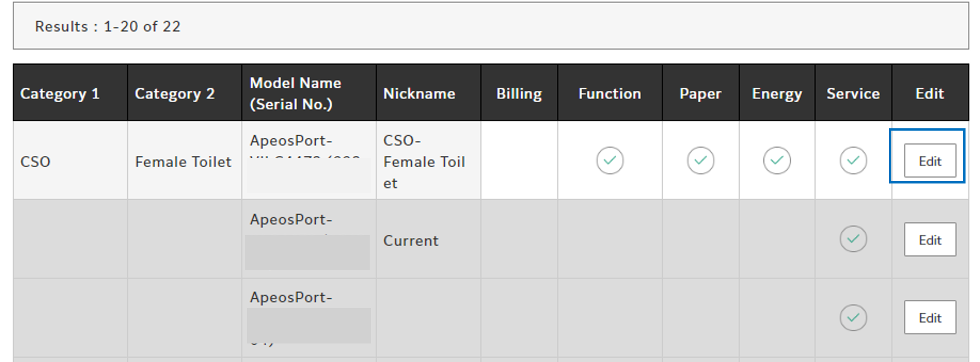Image resolution: width=980 pixels, height=362 pixels.
Task: Click the Category 2 column header
Action: [175, 94]
